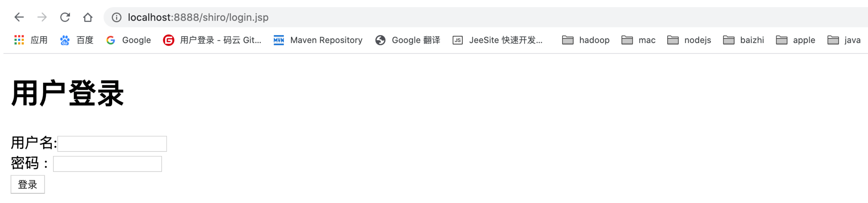This screenshot has width=868, height=203.
Task: Click the browser forward arrow
Action: 42,17
